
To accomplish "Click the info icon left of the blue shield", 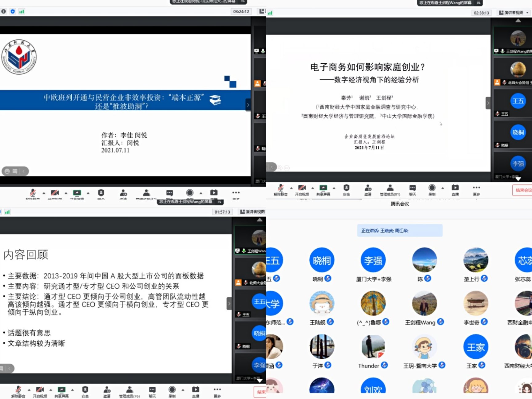I will coord(4,11).
